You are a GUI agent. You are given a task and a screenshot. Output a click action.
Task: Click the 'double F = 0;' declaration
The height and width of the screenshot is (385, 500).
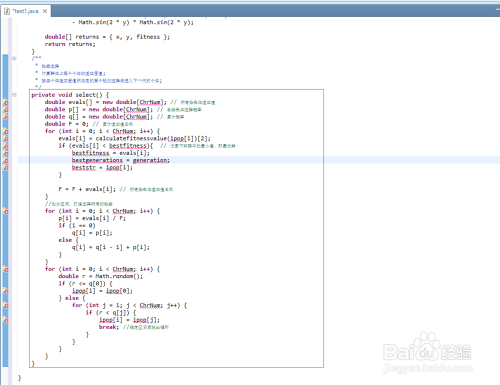(x=67, y=124)
